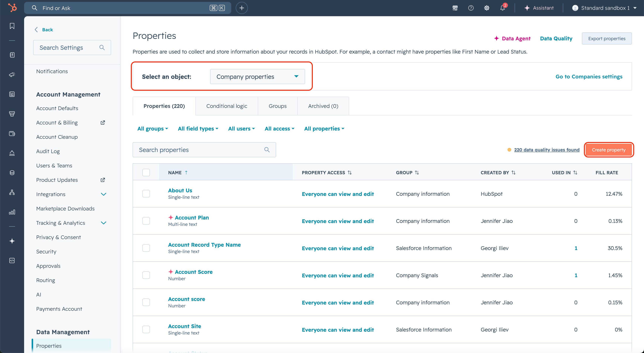Open the CRM contacts icon in left rail
This screenshot has width=644, height=353.
pos(12,55)
